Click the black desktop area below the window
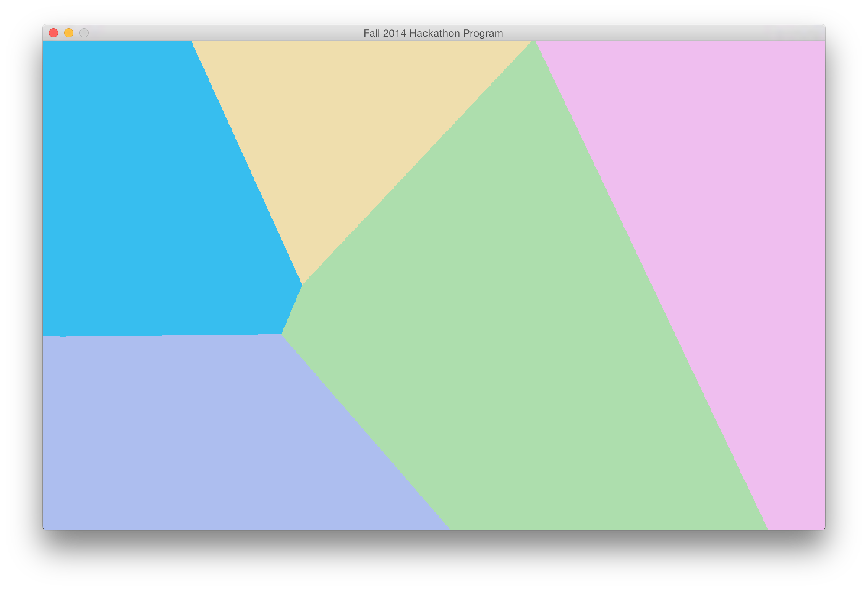This screenshot has width=868, height=591. pyautogui.click(x=434, y=561)
